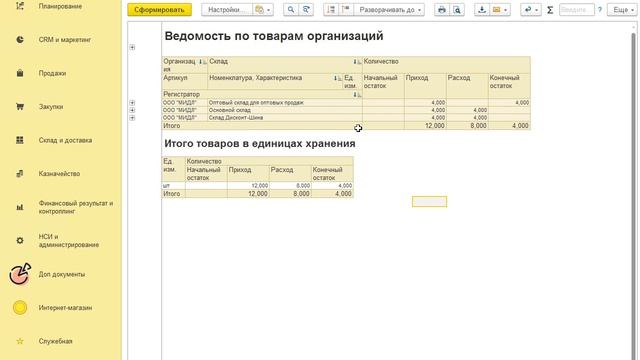Open НСИ и администрирование section
The height and width of the screenshot is (360, 640).
tap(69, 240)
